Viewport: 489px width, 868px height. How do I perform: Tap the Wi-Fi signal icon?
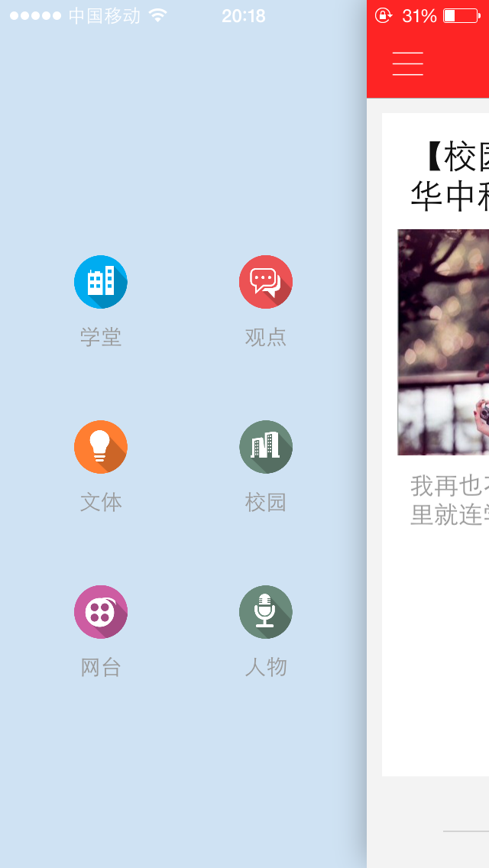pos(158,15)
